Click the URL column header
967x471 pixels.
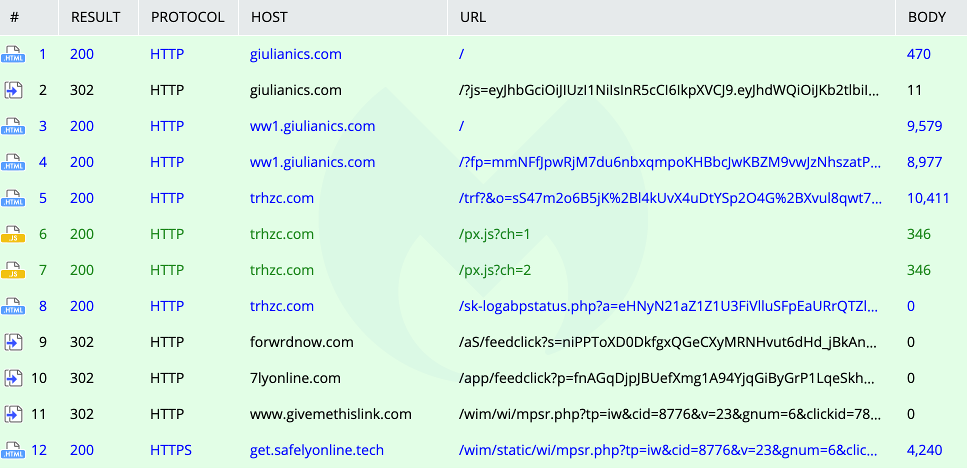pos(474,18)
